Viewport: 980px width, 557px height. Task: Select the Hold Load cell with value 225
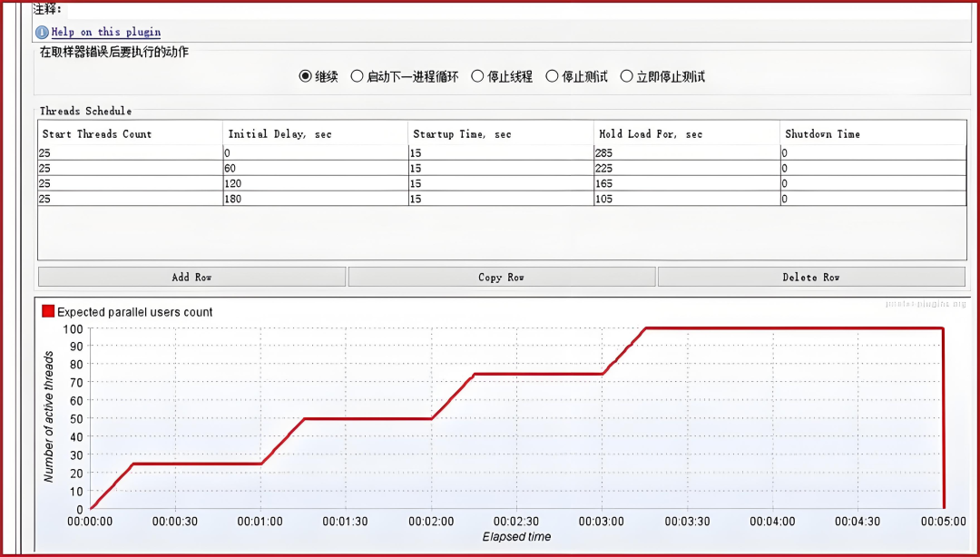(687, 168)
